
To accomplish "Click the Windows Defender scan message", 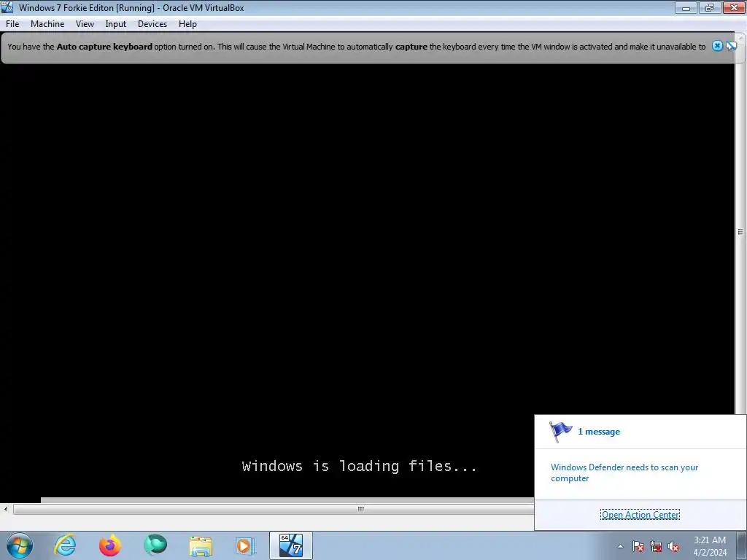I will 624,472.
